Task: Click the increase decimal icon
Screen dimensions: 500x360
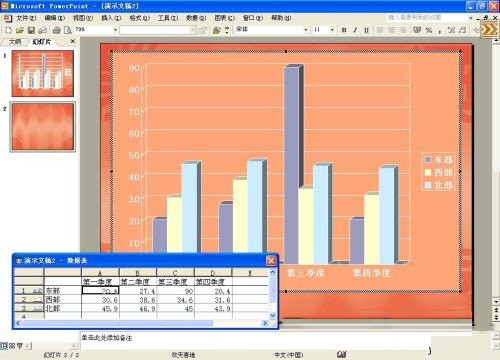Action: tap(451, 30)
